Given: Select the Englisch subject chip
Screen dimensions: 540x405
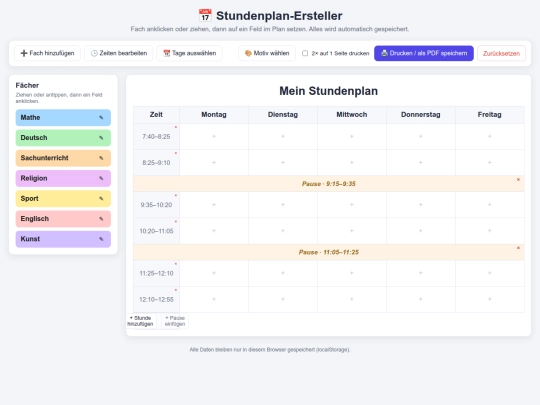Looking at the screenshot, I should pos(63,219).
